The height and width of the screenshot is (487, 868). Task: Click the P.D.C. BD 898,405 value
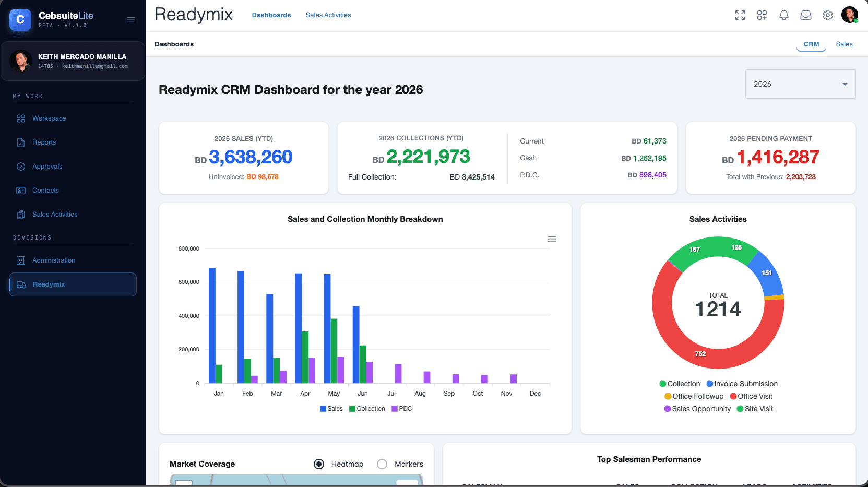647,175
